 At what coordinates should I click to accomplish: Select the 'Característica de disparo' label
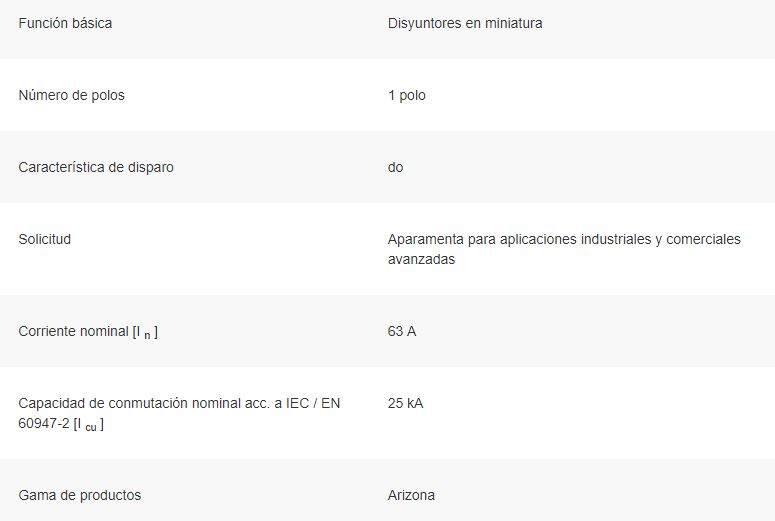pyautogui.click(x=96, y=167)
